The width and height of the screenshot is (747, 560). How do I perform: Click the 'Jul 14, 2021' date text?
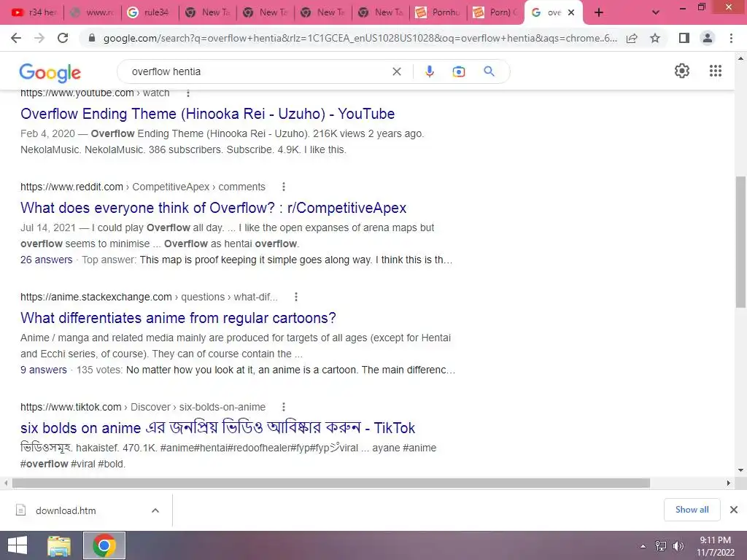click(47, 227)
